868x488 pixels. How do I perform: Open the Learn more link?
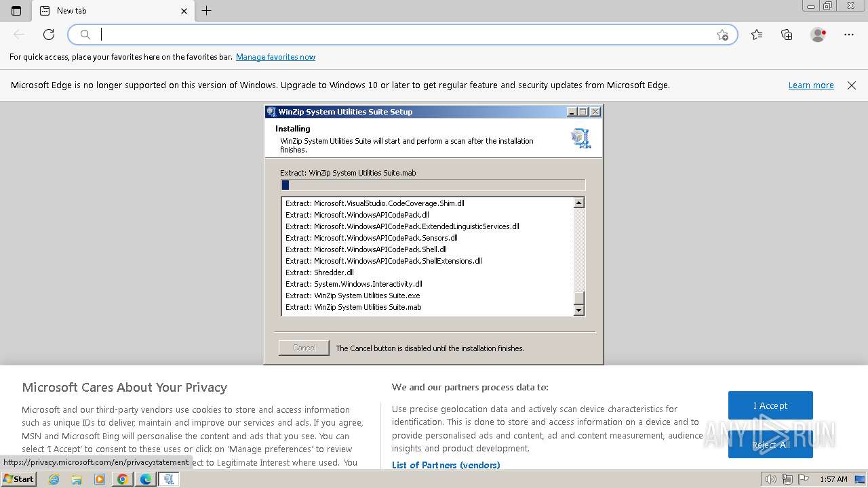click(x=811, y=85)
